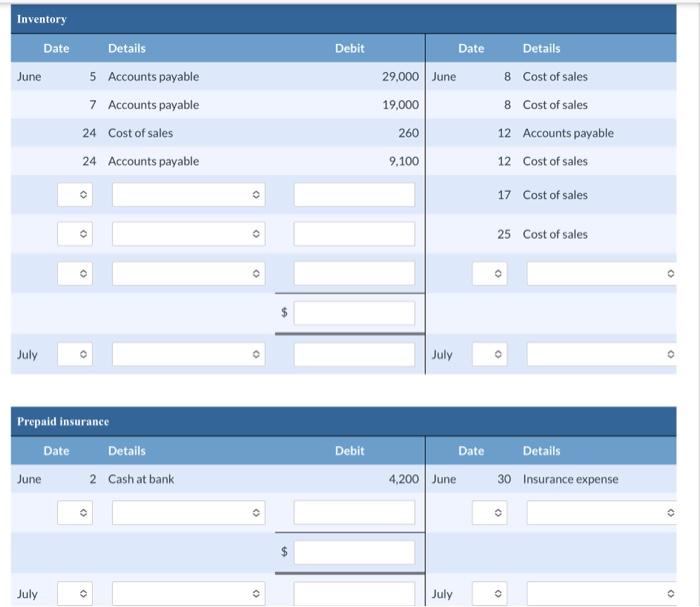Select the 9,100 debit amount
The height and width of the screenshot is (607, 700).
pyautogui.click(x=404, y=161)
